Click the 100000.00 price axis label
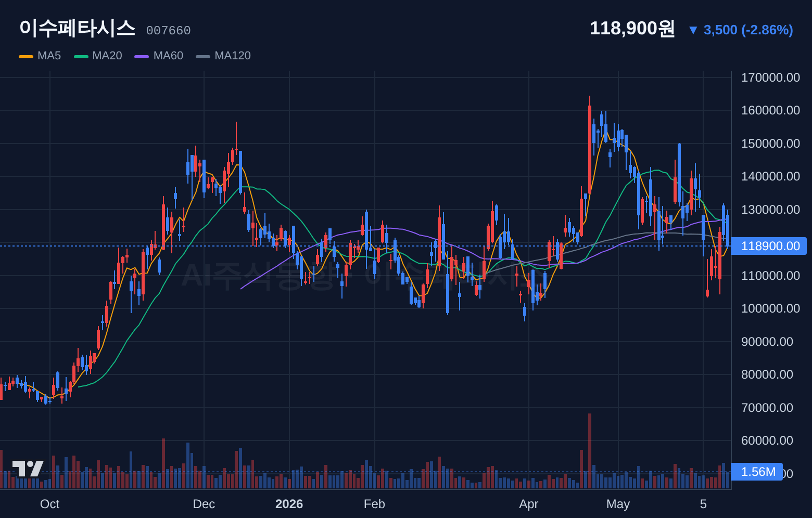The width and height of the screenshot is (812, 518). tap(770, 308)
